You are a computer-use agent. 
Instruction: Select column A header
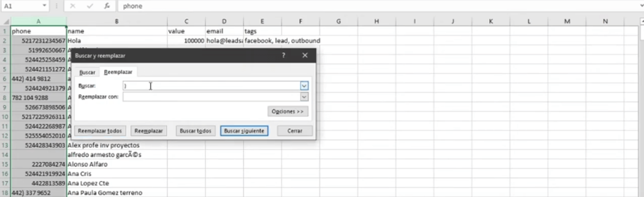(38, 22)
